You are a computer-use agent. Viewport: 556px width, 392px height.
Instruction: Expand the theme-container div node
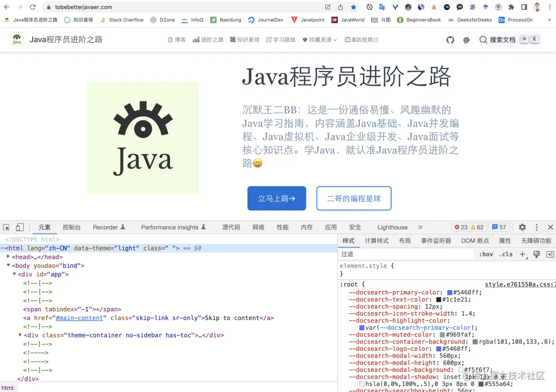20,334
